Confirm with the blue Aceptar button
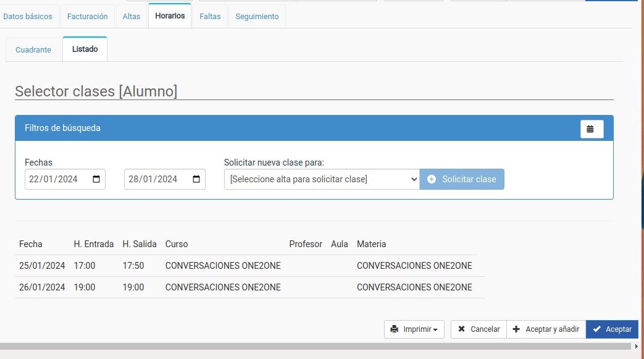The width and height of the screenshot is (644, 359). pyautogui.click(x=612, y=329)
